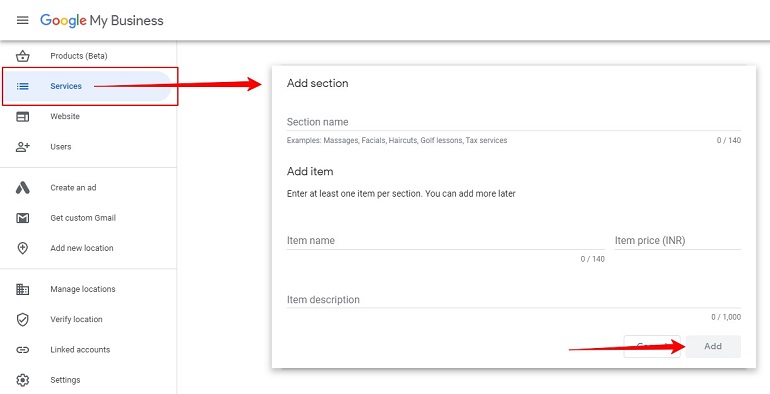This screenshot has width=770, height=394.
Task: Open Get custom Gmail
Action: pos(83,218)
